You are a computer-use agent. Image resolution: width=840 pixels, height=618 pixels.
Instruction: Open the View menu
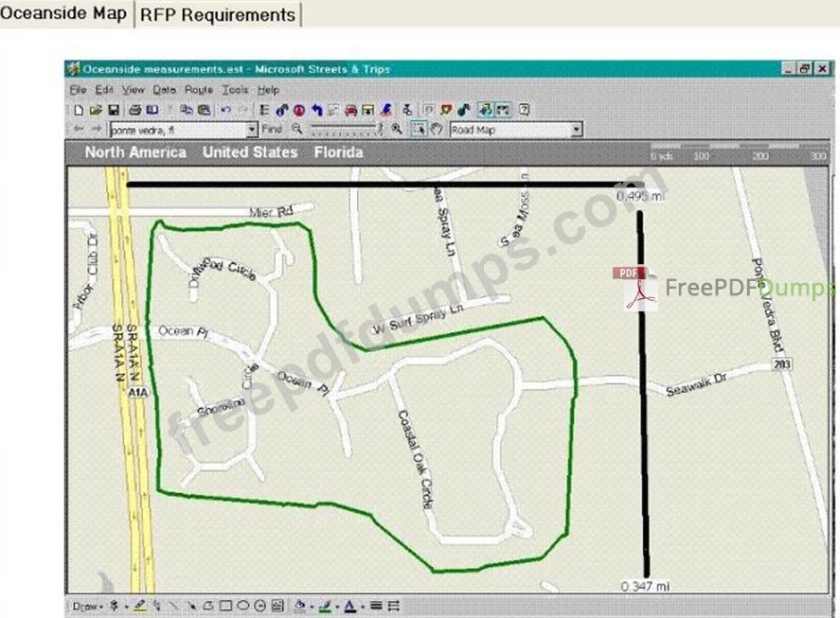coord(133,90)
